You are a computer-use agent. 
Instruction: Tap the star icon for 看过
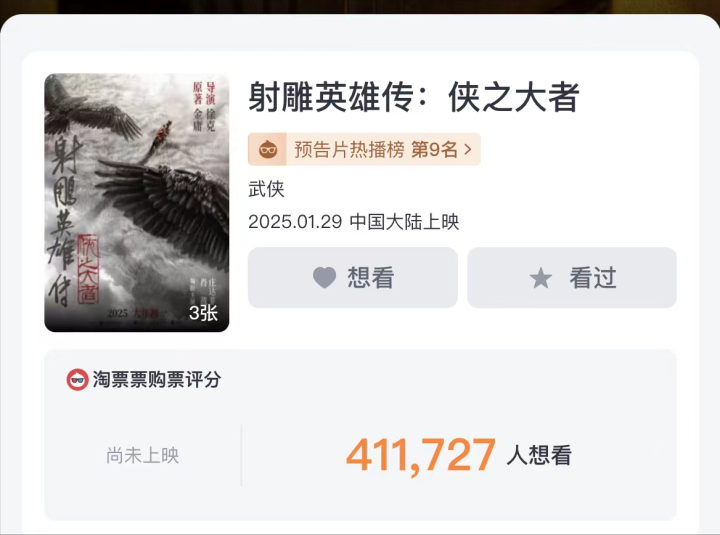point(540,278)
